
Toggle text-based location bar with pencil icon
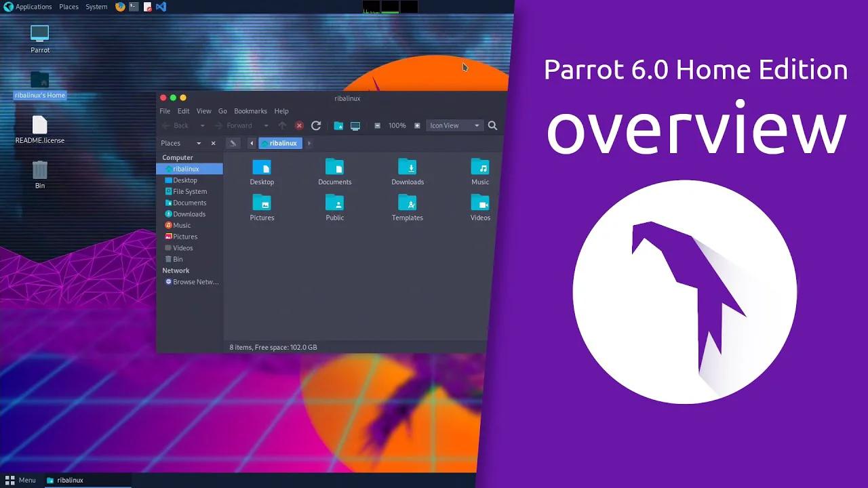coord(233,143)
